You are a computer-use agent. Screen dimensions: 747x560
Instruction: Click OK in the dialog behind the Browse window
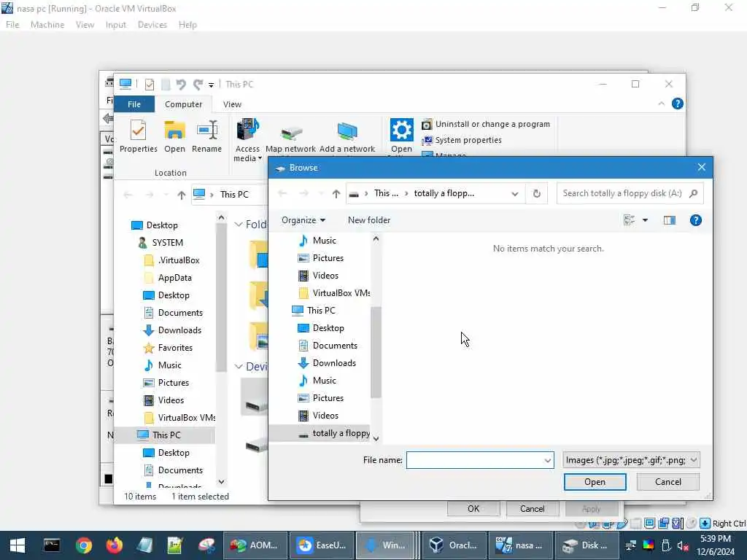pyautogui.click(x=473, y=508)
